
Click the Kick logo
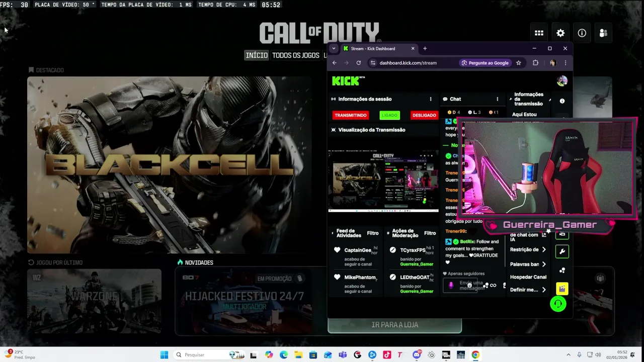point(348,80)
